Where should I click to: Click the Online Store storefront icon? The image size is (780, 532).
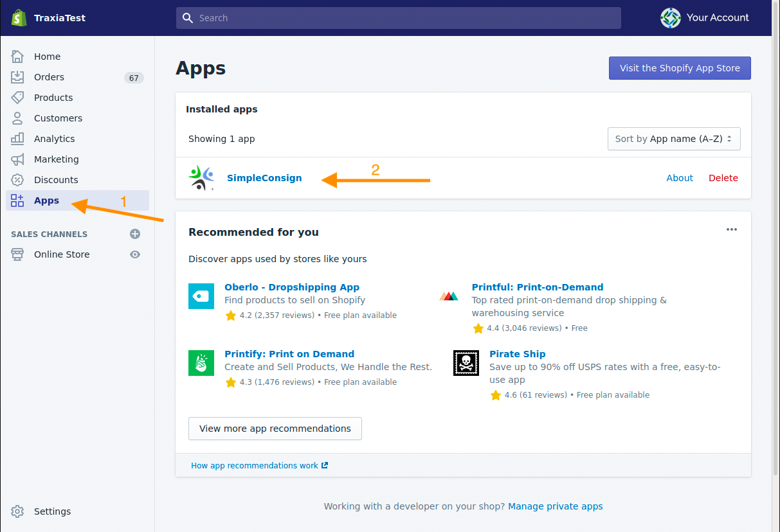[17, 254]
